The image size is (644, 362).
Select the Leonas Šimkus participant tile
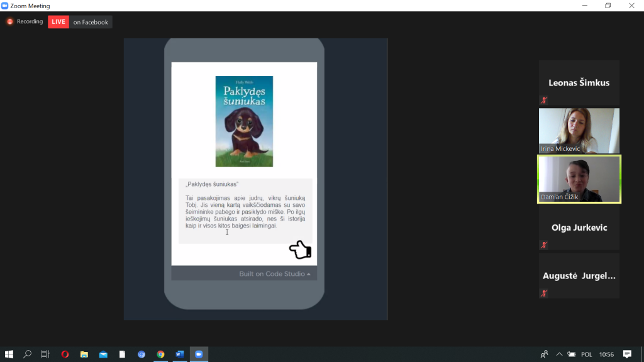[x=579, y=82]
